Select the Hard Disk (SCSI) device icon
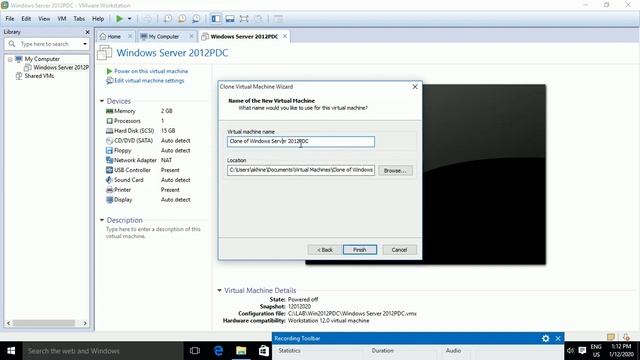The image size is (640, 360). click(109, 131)
